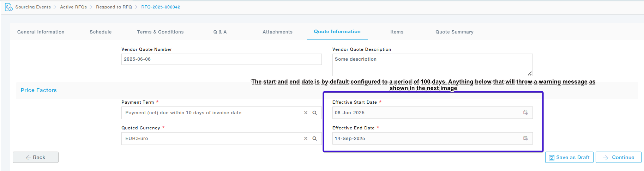Click Save as Draft button
Screen dimensions: 644x171
click(x=569, y=158)
